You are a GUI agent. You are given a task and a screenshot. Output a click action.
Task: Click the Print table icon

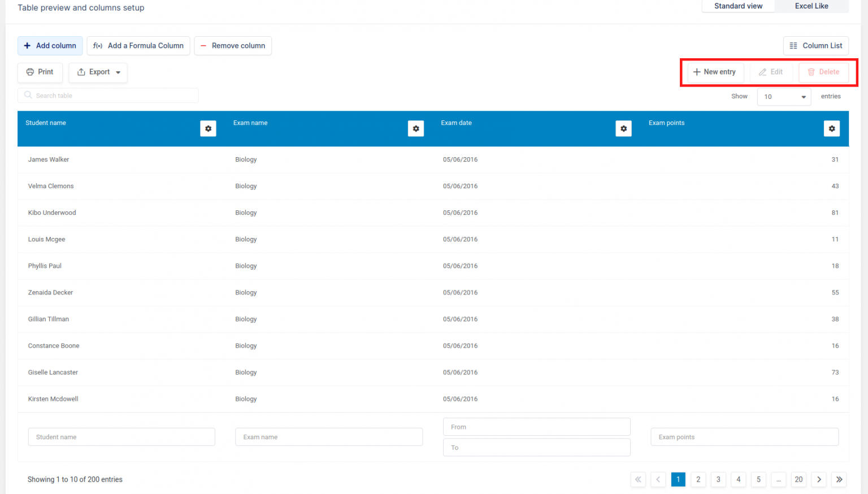(30, 72)
